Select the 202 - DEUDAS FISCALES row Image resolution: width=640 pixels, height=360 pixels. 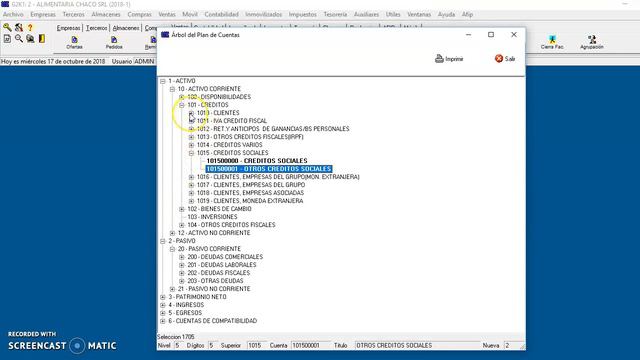coord(218,273)
